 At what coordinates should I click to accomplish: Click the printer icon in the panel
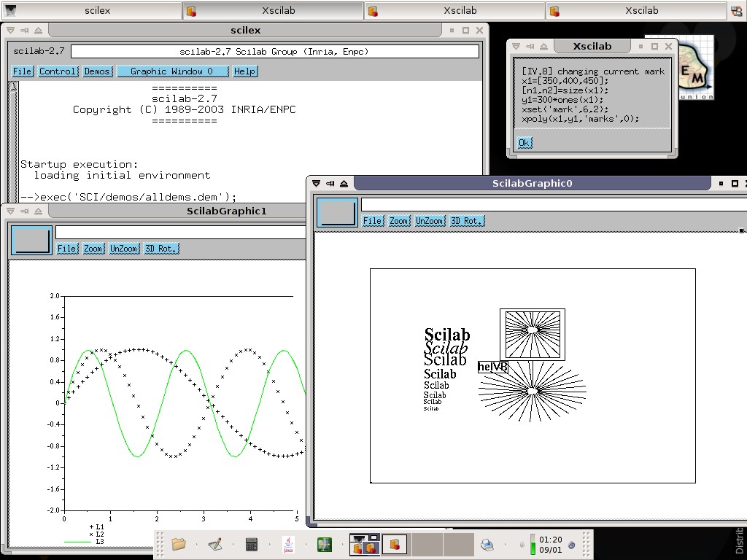487,544
